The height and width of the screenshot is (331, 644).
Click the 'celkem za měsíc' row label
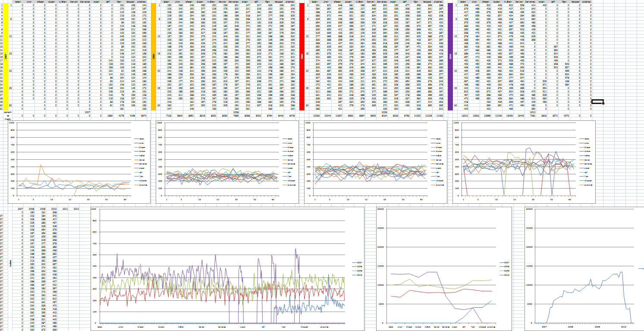[7, 113]
